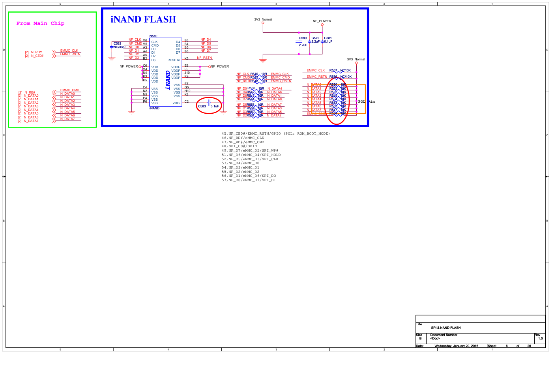The image size is (554, 392).
Task: Select the iNAND italic logo inside chip
Action: pyautogui.click(x=168, y=80)
